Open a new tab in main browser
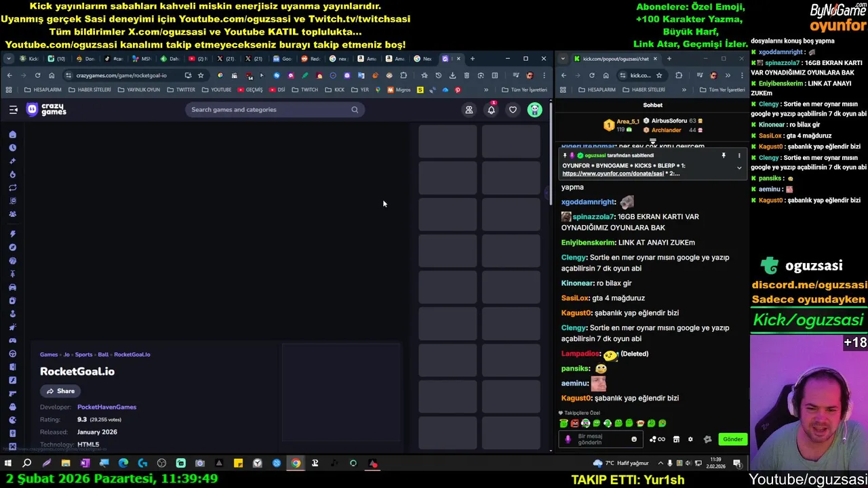The width and height of the screenshot is (868, 488). pyautogui.click(x=472, y=58)
